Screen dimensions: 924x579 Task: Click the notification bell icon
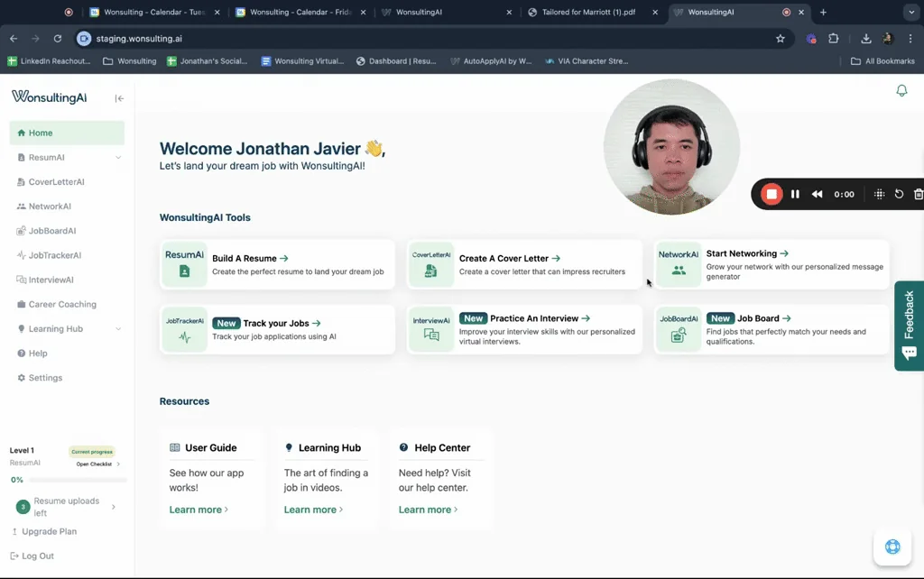(x=901, y=91)
